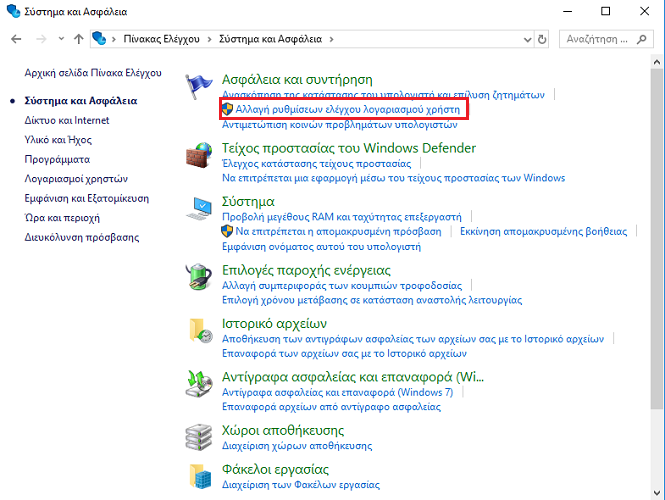Click the scrollbar up arrow
The height and width of the screenshot is (500, 665).
tap(657, 62)
